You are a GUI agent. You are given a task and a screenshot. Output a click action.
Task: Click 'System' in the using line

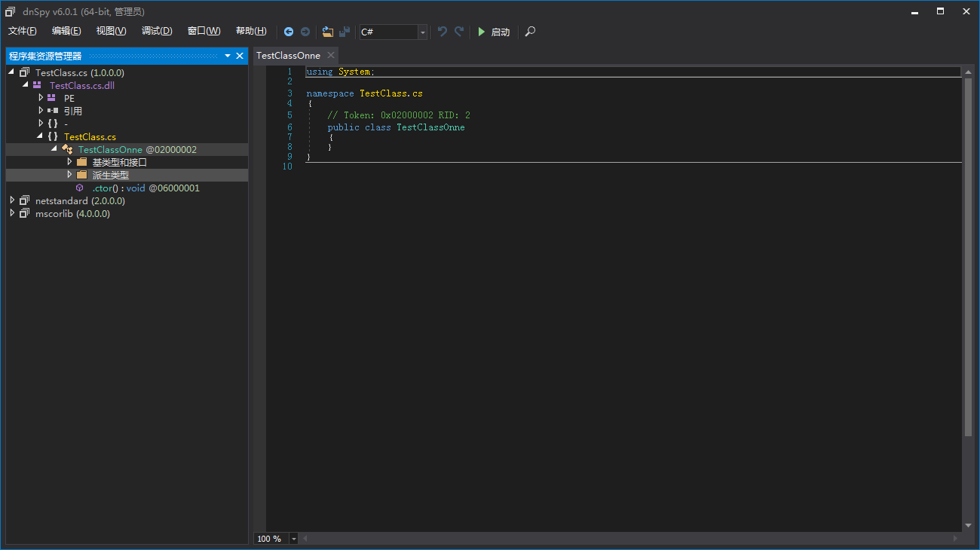354,72
